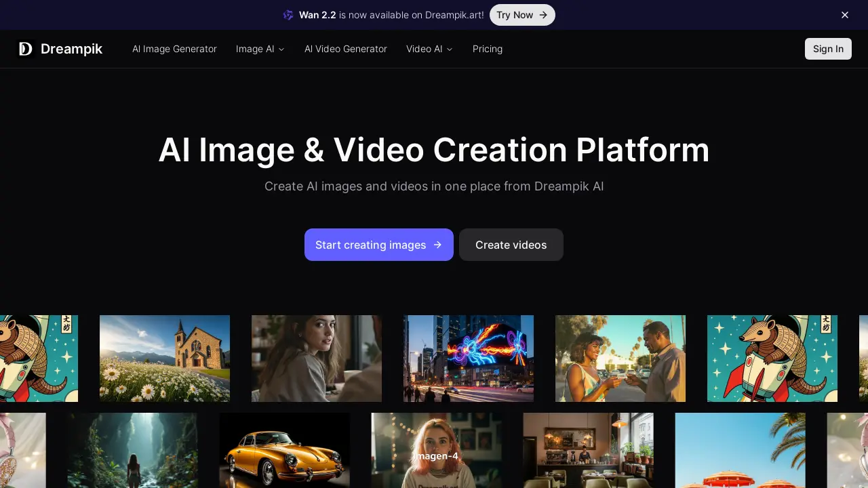Click the subtitle mentioning Dreampik AI
The height and width of the screenshot is (488, 868).
click(x=434, y=186)
